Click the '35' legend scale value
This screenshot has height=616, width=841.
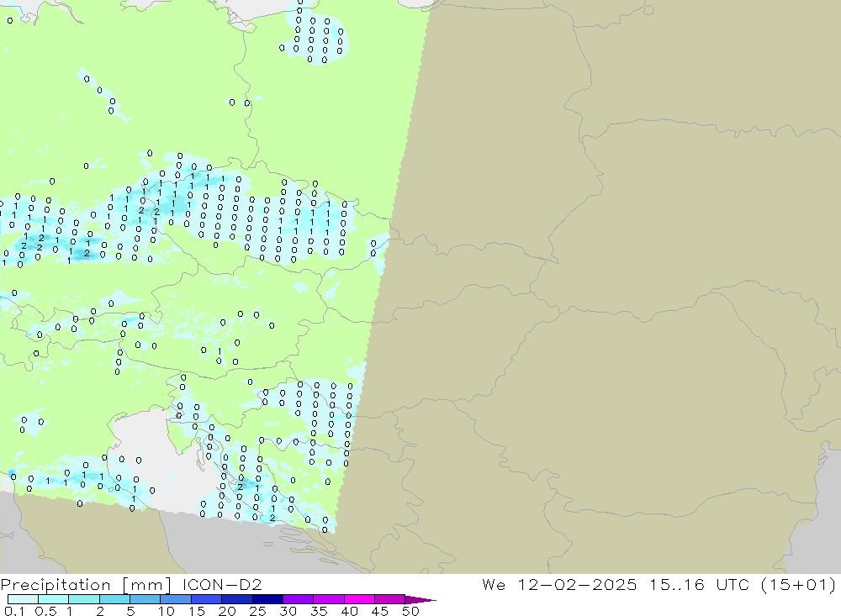(319, 611)
